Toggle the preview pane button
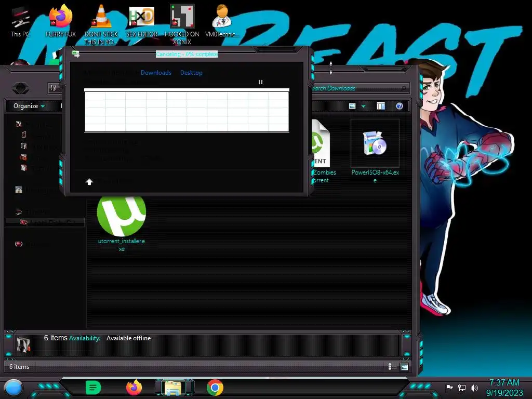This screenshot has height=399, width=532. 381,106
